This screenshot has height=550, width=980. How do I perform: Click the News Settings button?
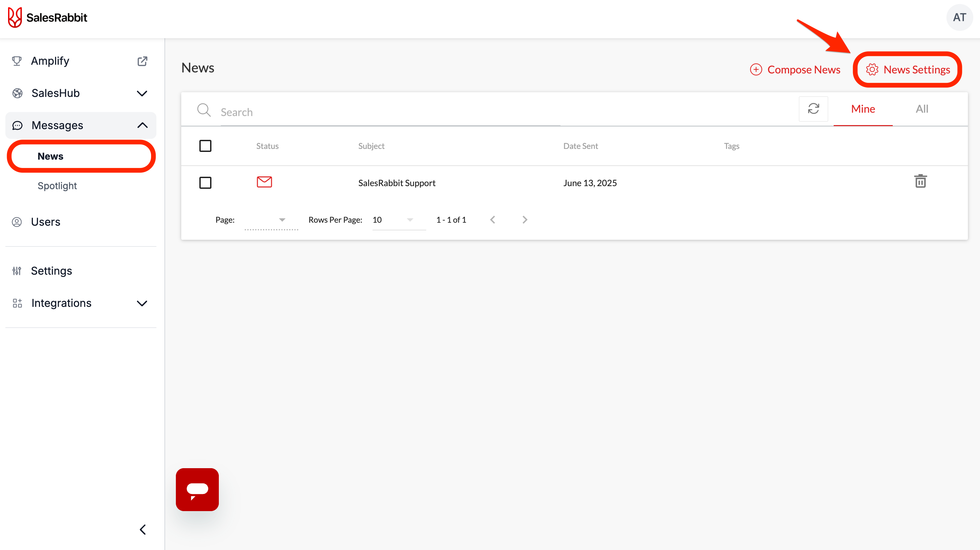tap(908, 69)
